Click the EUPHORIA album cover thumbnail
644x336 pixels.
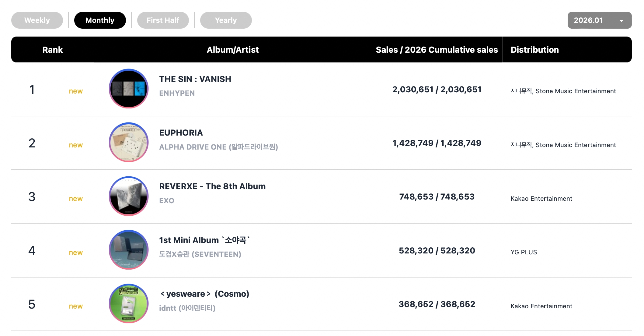pyautogui.click(x=129, y=142)
